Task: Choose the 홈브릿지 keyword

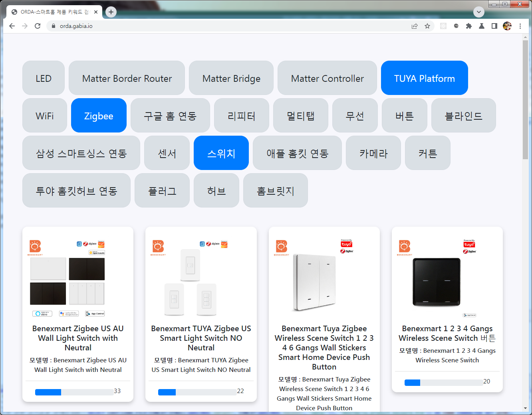Action: pos(276,190)
